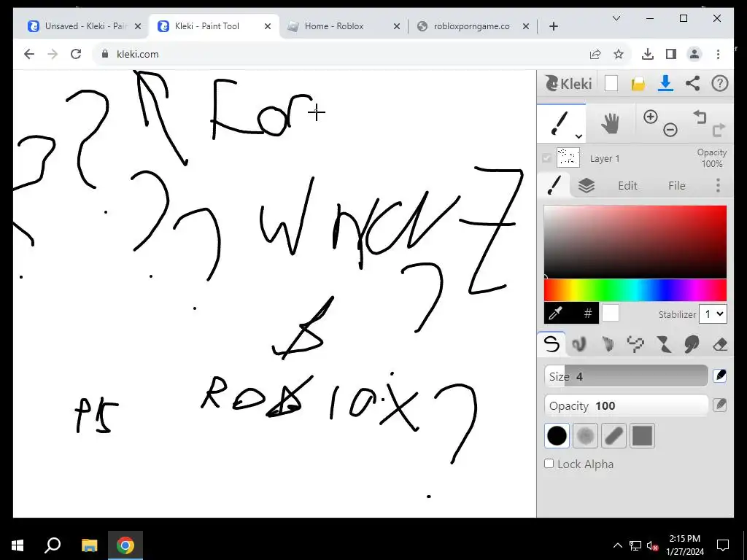Open File Explorer from taskbar
747x560 pixels.
(89, 545)
